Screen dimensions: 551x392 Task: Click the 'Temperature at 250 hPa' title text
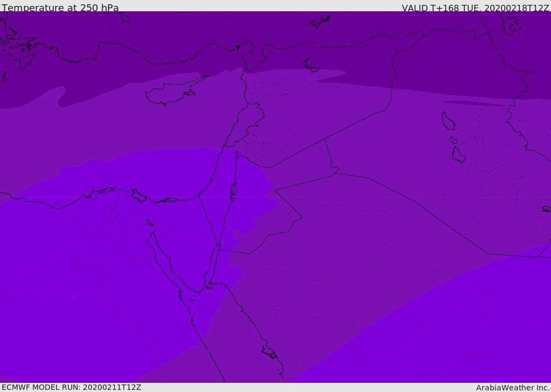coord(60,8)
